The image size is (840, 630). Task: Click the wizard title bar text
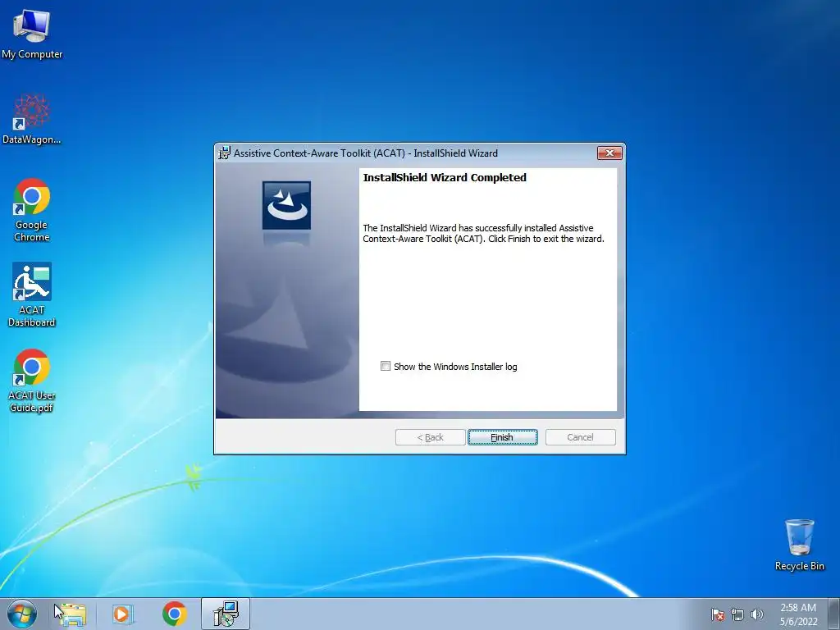366,153
